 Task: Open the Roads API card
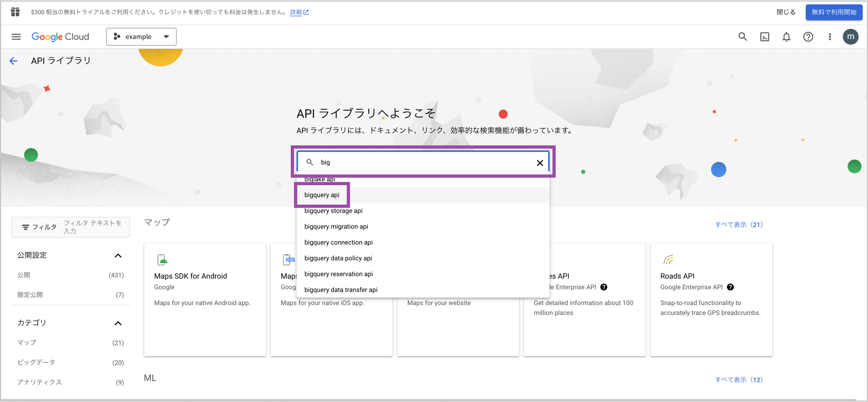[711, 300]
